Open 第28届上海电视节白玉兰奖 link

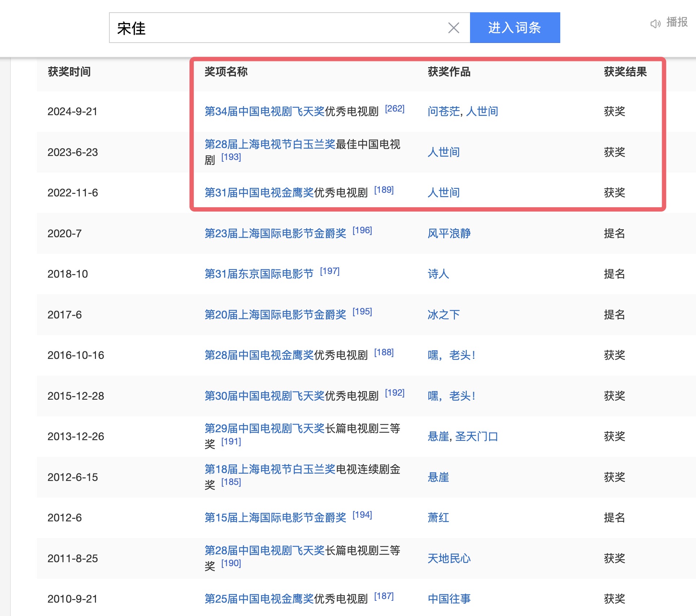pos(270,144)
